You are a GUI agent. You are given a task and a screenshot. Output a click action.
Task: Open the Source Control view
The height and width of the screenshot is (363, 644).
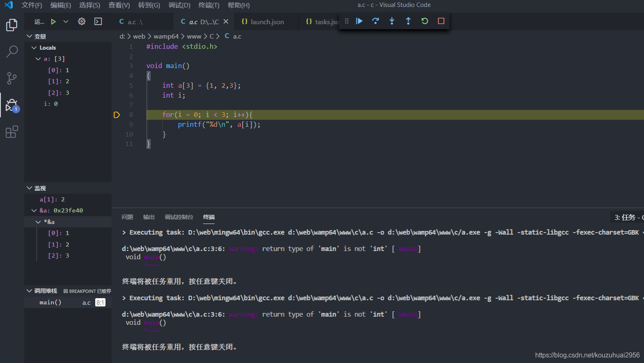[x=12, y=78]
